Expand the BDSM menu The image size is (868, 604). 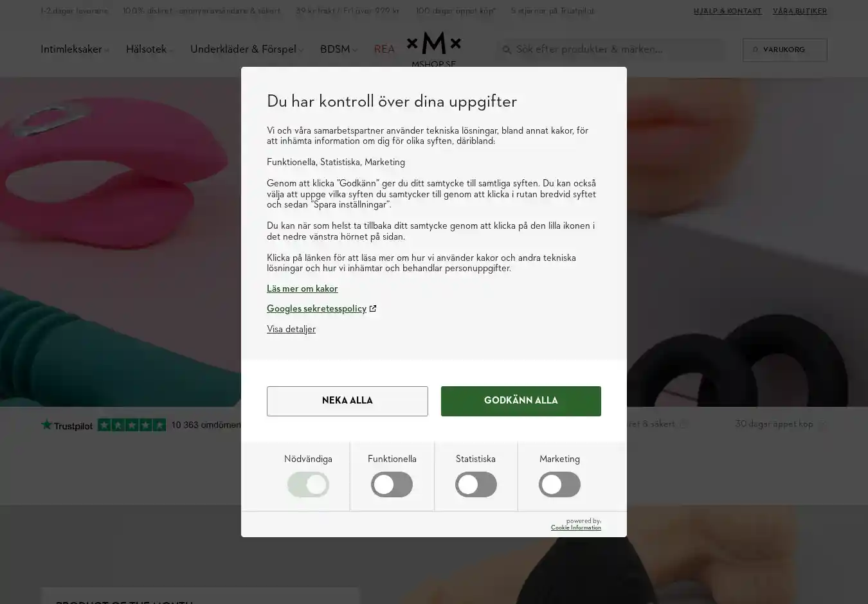tap(338, 49)
